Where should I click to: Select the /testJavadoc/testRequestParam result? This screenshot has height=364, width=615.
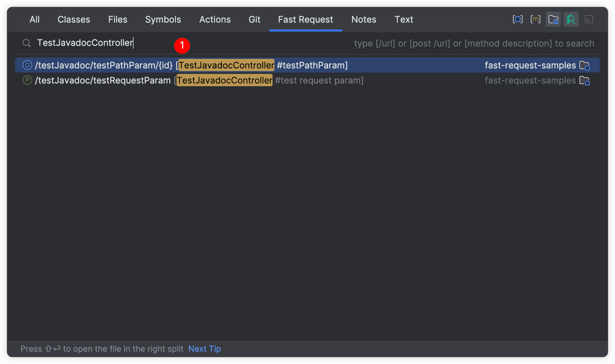103,80
